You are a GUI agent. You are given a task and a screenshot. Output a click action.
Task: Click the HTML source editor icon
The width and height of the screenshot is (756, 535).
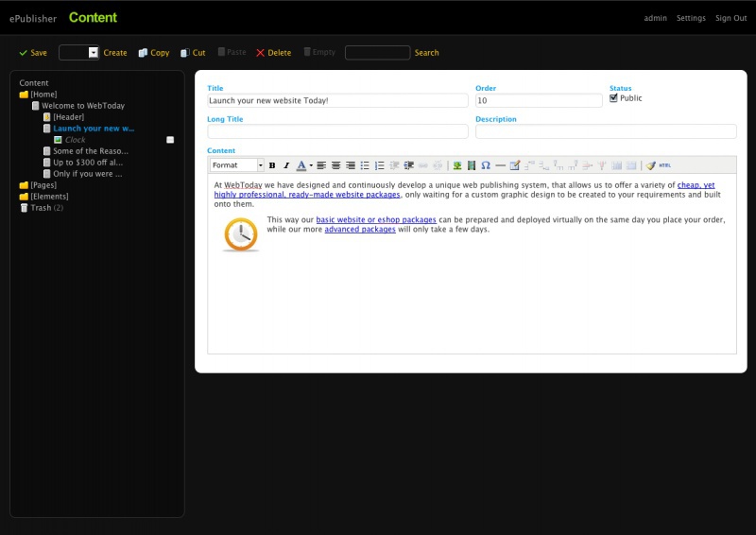(664, 165)
